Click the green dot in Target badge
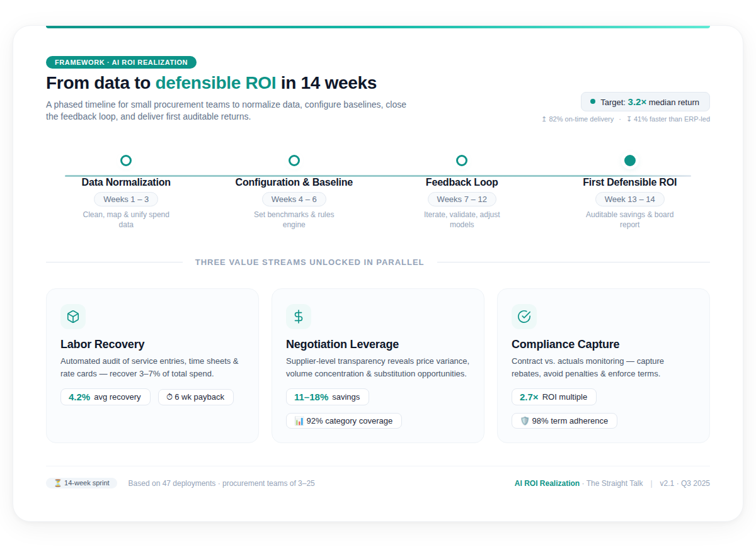Image resolution: width=756 pixels, height=547 pixels. (x=593, y=101)
